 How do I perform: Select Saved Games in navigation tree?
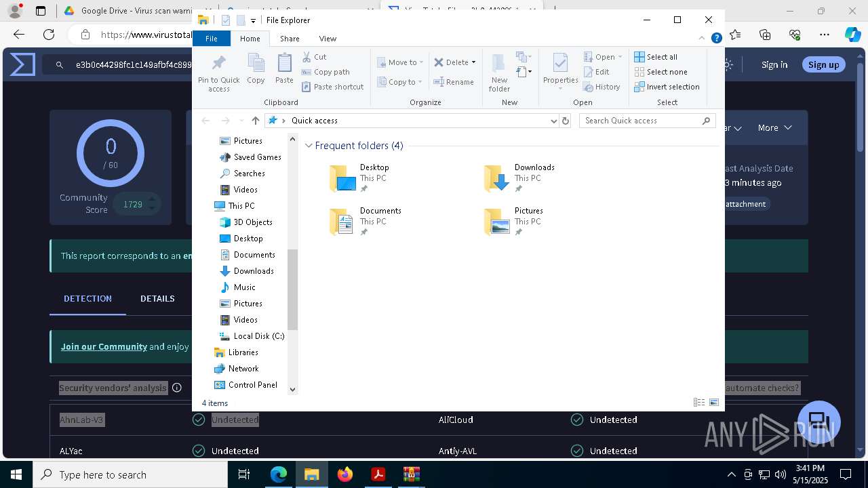tap(250, 157)
